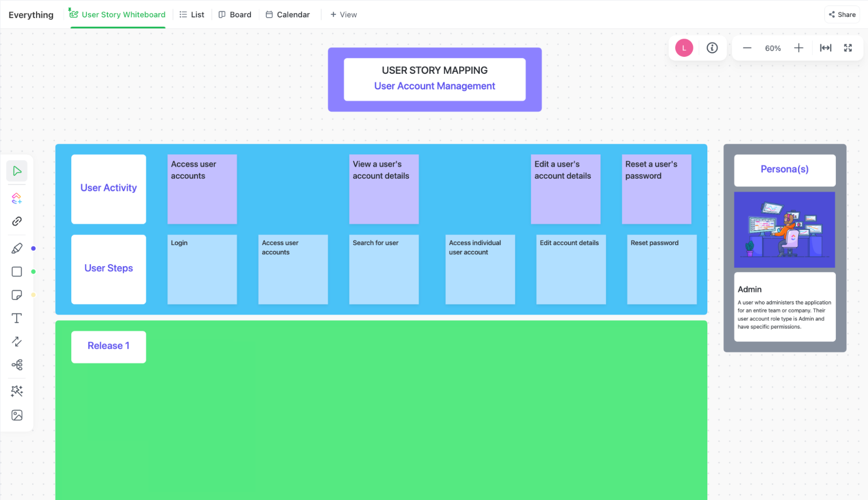Toggle fit-to-width view
The height and width of the screenshot is (500, 868).
pyautogui.click(x=825, y=48)
